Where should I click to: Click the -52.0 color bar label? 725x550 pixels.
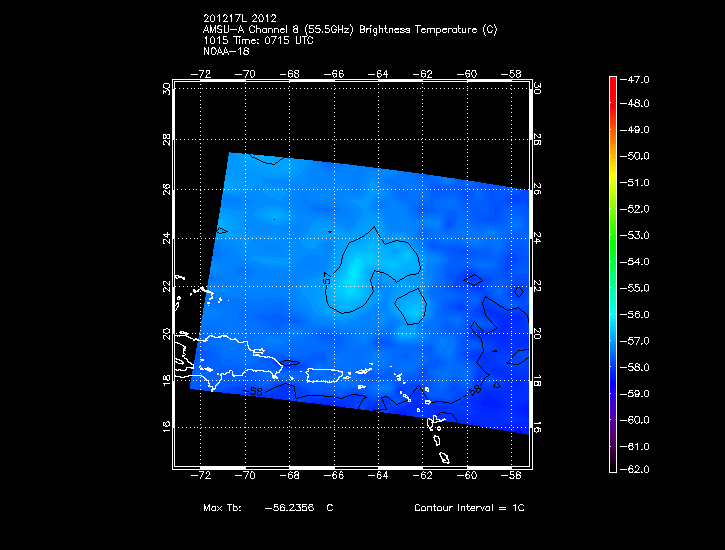pyautogui.click(x=634, y=209)
